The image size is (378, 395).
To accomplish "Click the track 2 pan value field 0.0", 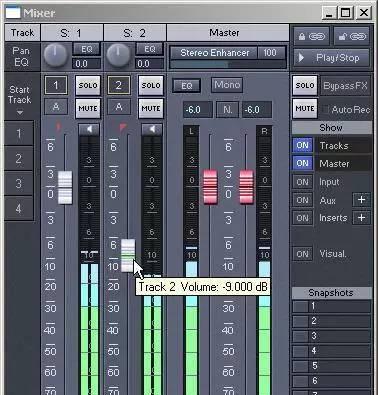I will tap(149, 64).
